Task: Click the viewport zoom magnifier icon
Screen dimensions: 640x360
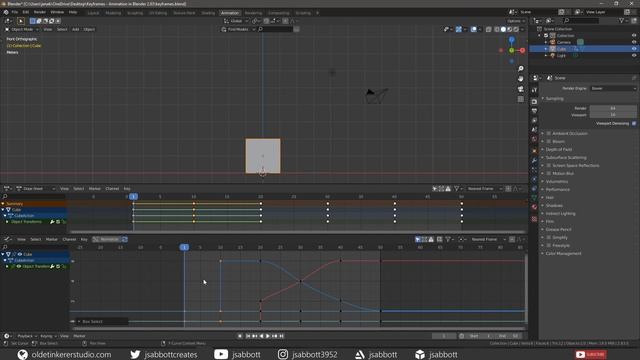Action: point(520,69)
